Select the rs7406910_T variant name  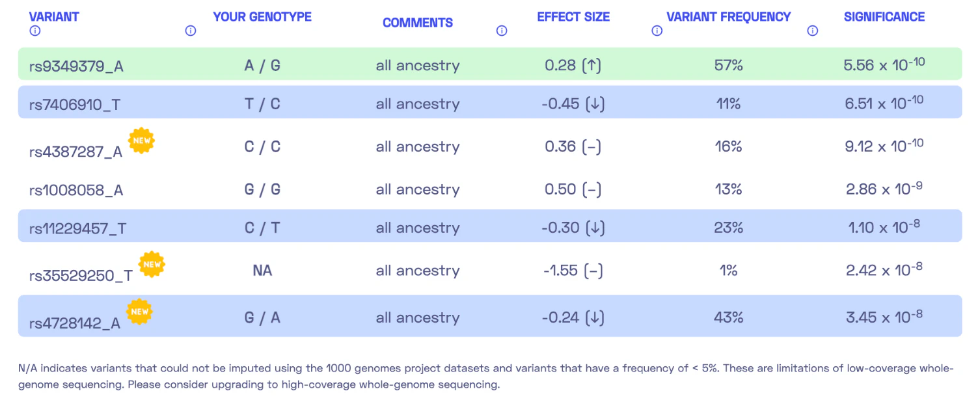[74, 104]
